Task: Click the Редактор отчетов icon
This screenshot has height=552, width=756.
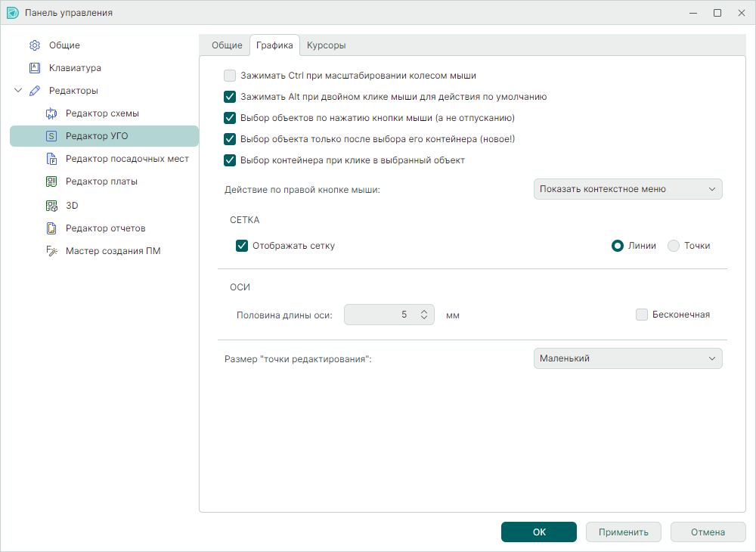Action: pos(51,228)
